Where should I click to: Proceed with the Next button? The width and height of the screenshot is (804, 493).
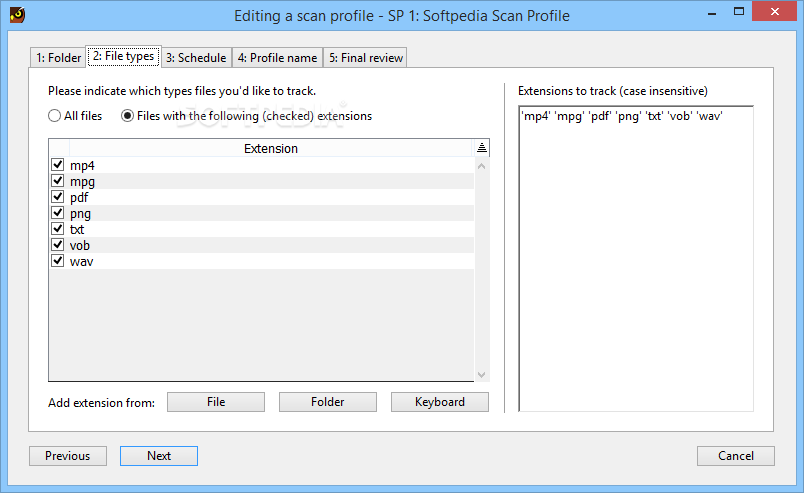point(159,456)
